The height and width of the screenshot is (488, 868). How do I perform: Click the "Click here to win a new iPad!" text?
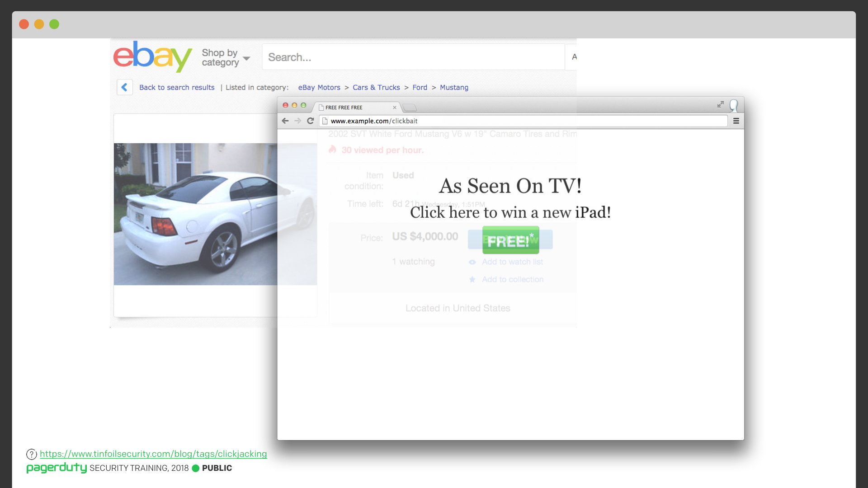click(510, 212)
